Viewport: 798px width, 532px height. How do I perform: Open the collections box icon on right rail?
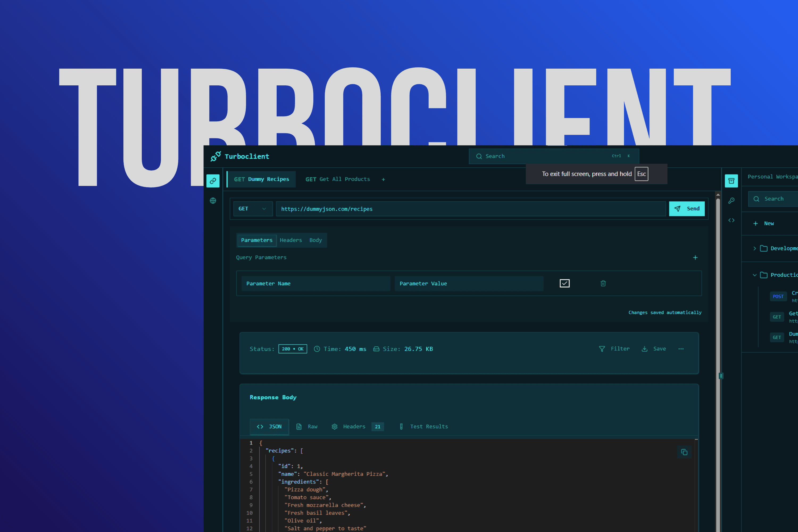coord(731,181)
